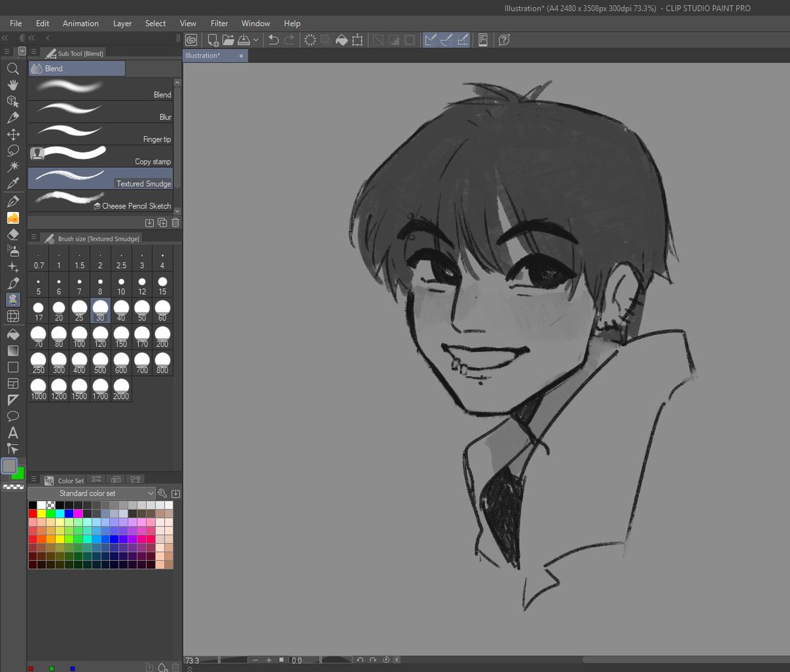Toggle snap to grid
Screen dimensions: 790x672
click(x=463, y=40)
